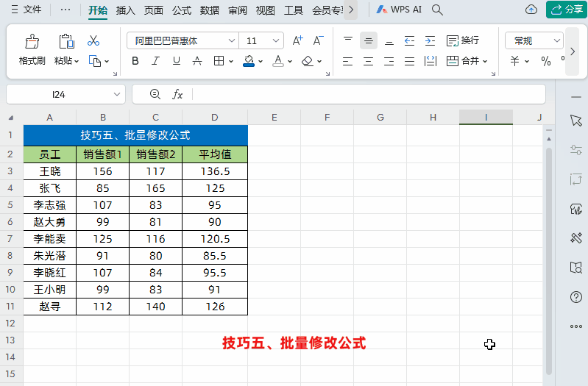Open WPS AI assistant
The image size is (588, 386).
point(399,10)
